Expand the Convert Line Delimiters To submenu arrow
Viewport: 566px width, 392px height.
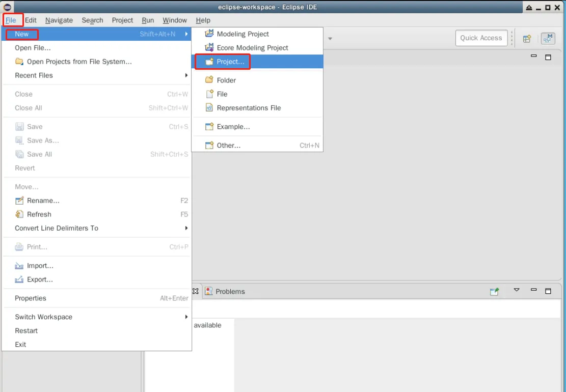[x=186, y=228]
